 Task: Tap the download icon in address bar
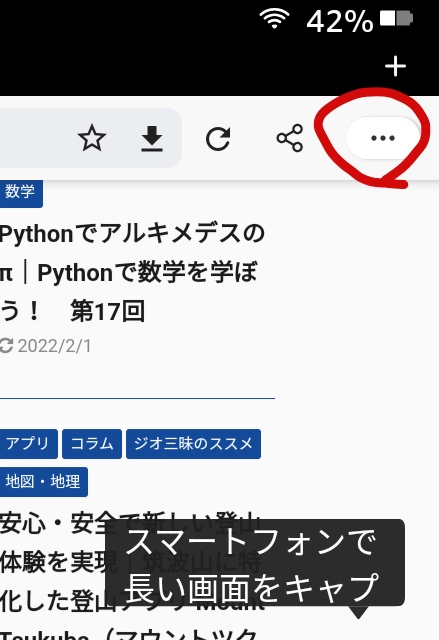pos(152,139)
